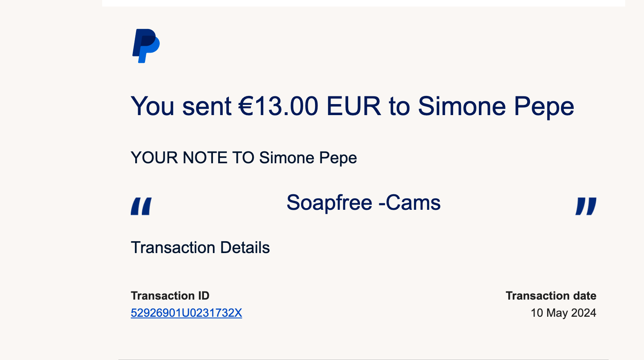Click the opening quotation mark icon
Image resolution: width=644 pixels, height=360 pixels.
coord(141,206)
